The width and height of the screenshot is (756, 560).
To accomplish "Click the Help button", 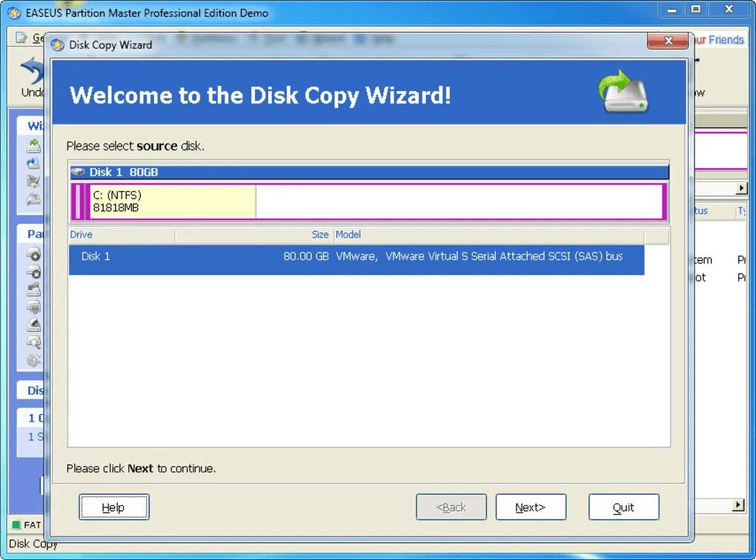I will 114,507.
